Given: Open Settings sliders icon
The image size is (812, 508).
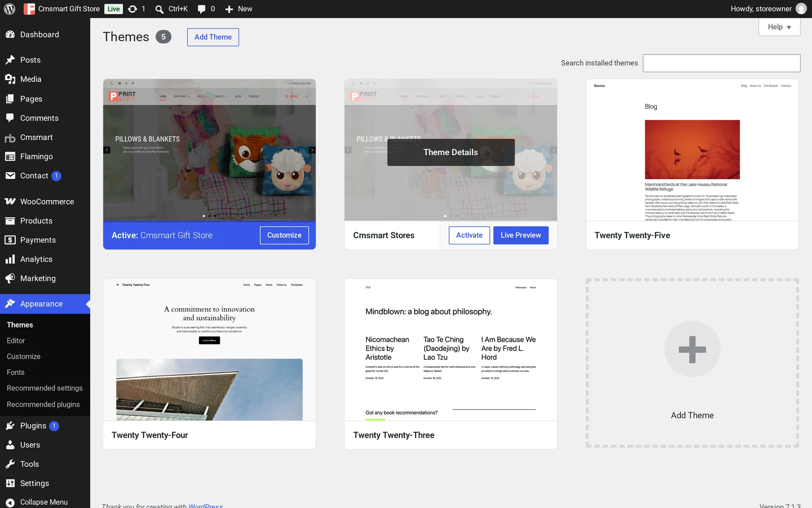Looking at the screenshot, I should tap(10, 484).
